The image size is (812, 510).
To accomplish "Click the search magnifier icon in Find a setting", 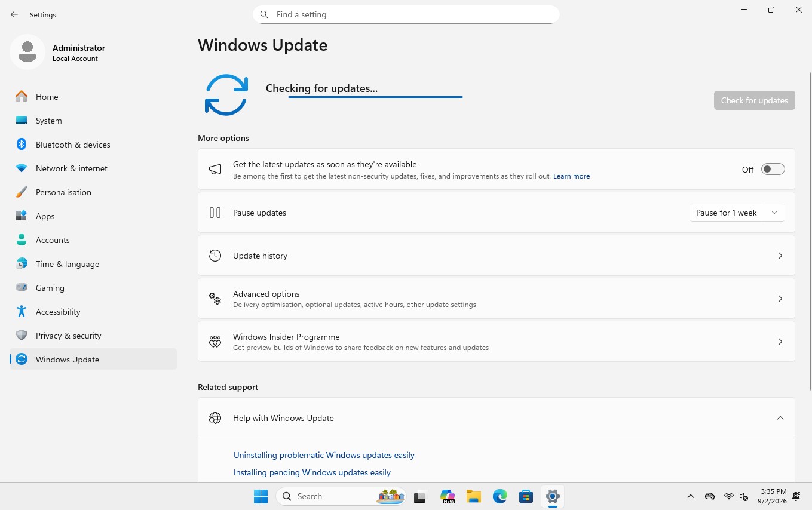I will (x=264, y=14).
